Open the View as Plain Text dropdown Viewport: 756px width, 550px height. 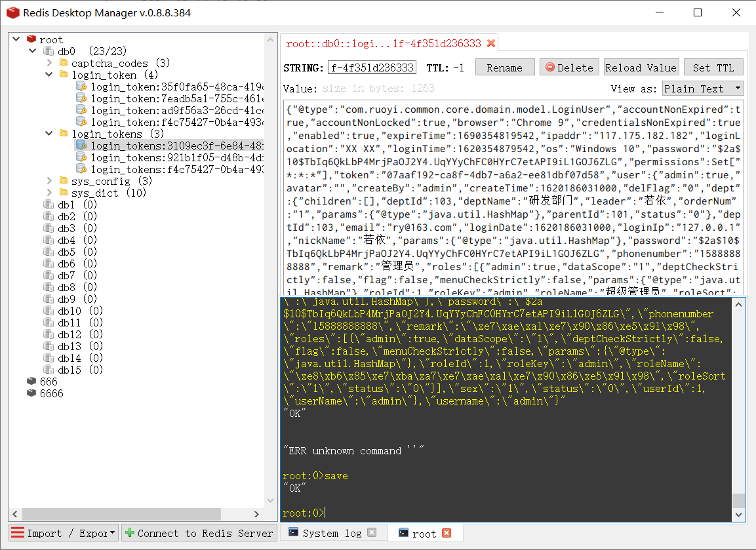click(703, 88)
